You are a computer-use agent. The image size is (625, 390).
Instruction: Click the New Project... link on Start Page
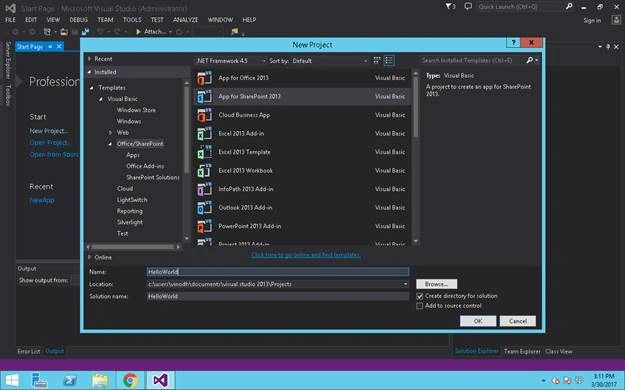tap(49, 131)
